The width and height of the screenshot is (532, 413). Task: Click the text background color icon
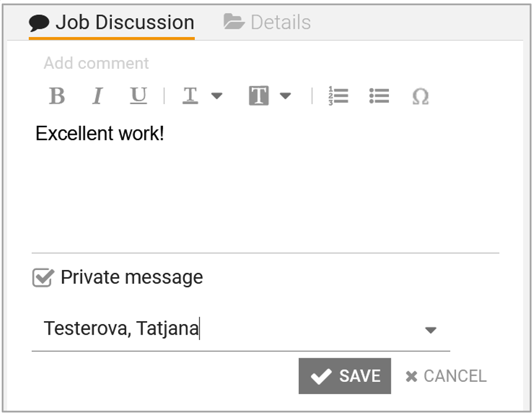pyautogui.click(x=259, y=96)
